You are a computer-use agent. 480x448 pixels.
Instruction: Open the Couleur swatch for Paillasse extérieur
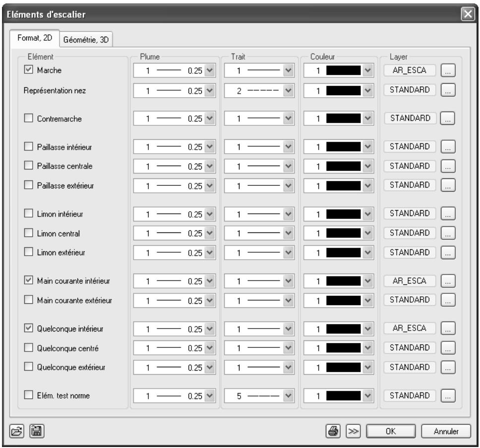(367, 186)
